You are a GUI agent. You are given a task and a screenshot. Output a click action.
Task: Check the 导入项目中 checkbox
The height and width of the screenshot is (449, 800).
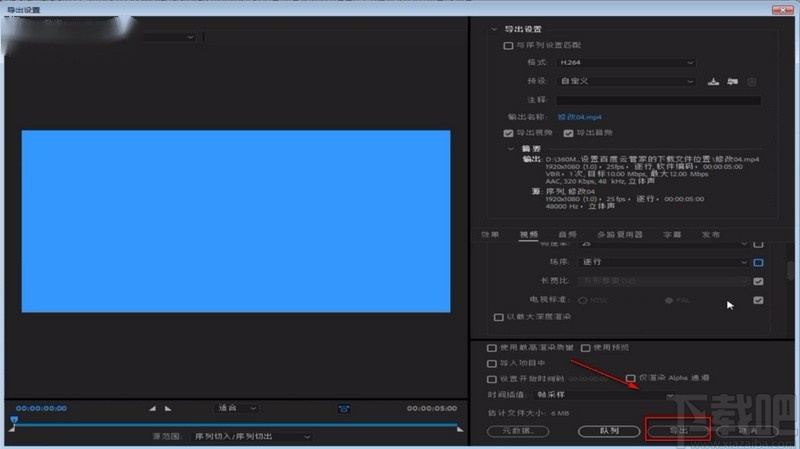[x=491, y=364]
